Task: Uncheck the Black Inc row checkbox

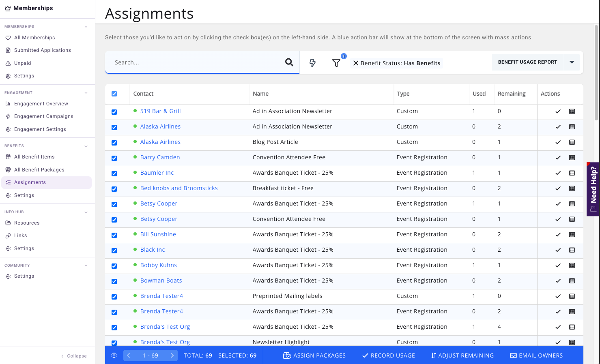Action: pyautogui.click(x=114, y=251)
